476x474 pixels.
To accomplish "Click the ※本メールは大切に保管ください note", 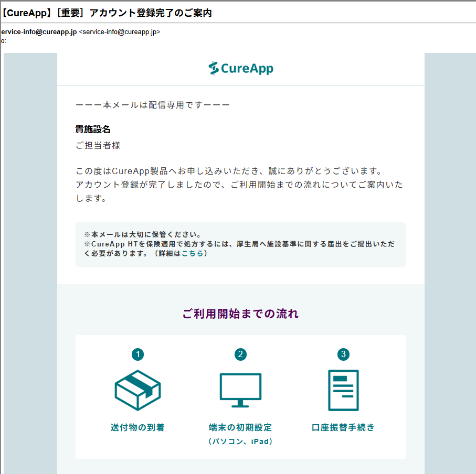I will (143, 234).
